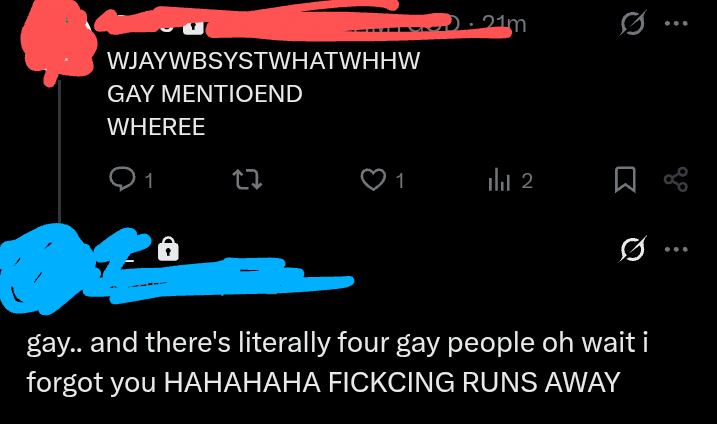
Task: Click the 21m timestamp link
Action: (x=504, y=24)
